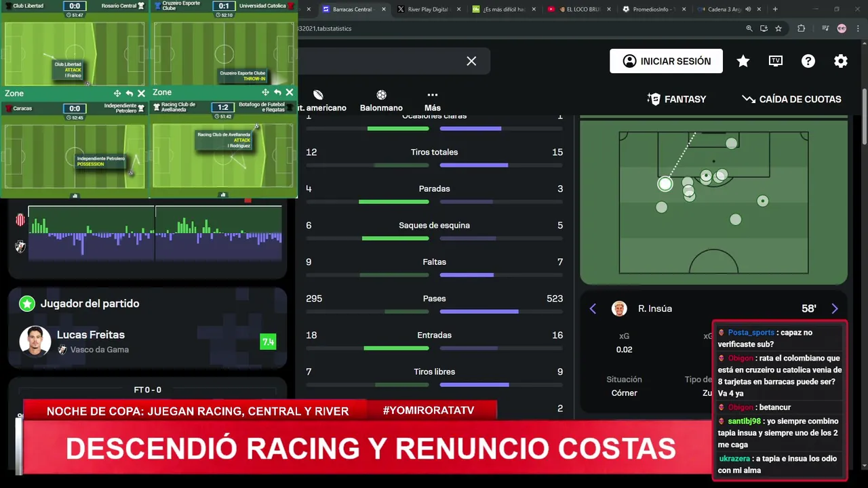
Task: Open CAÍDA DE CUOTAS link
Action: pos(791,99)
